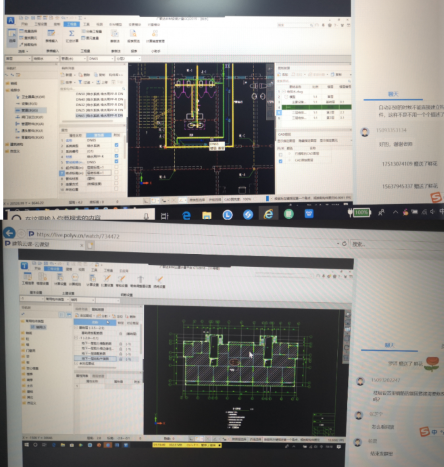Image resolution: width=444 pixels, height=467 pixels.
Task: Launch Microsoft Edge from upper taskbar
Action: pos(186,215)
